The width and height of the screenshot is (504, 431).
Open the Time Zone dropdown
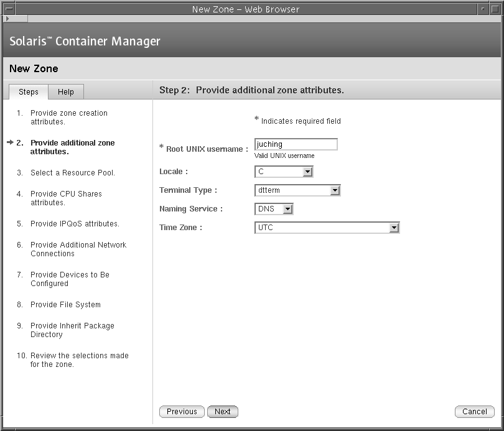(x=327, y=228)
